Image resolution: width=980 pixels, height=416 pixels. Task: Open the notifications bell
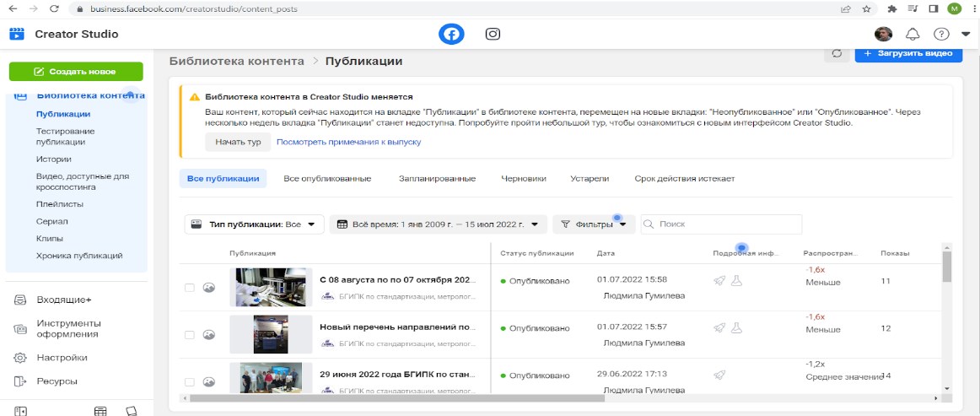point(913,35)
